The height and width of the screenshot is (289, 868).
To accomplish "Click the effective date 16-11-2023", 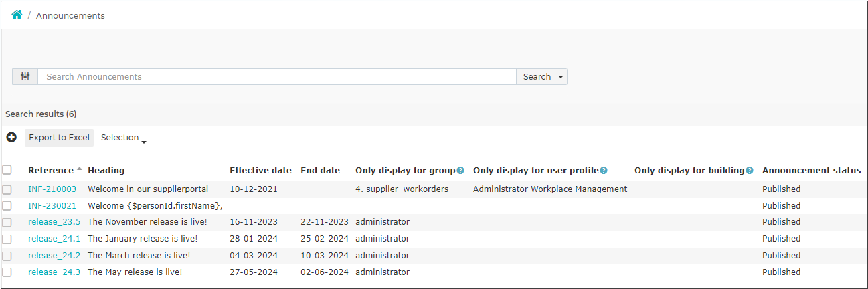I will point(254,222).
